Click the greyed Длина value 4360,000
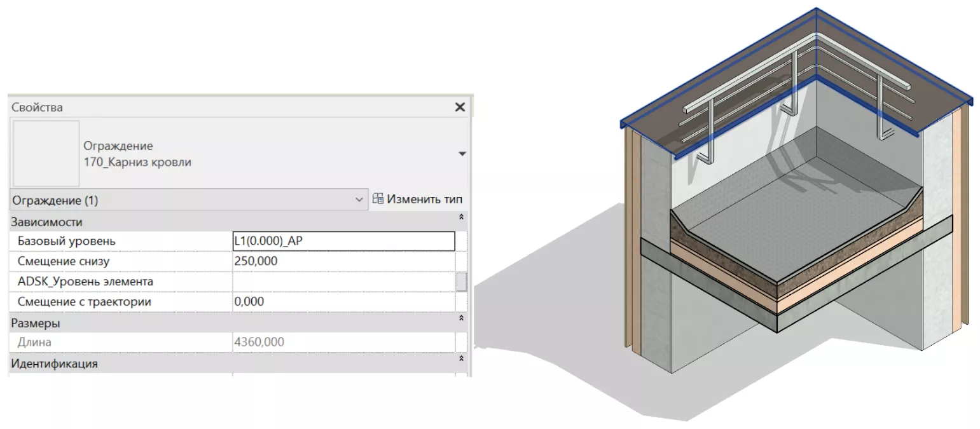The width and height of the screenshot is (980, 429). pos(259,342)
